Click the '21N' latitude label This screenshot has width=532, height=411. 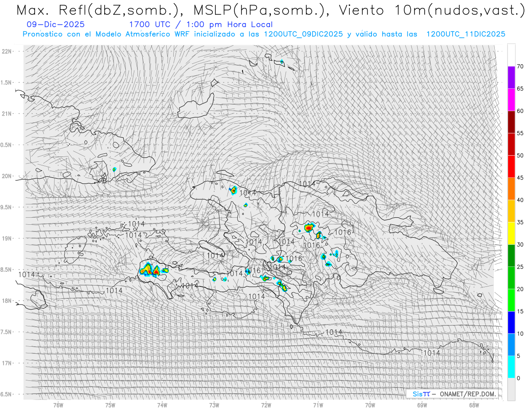click(x=7, y=114)
